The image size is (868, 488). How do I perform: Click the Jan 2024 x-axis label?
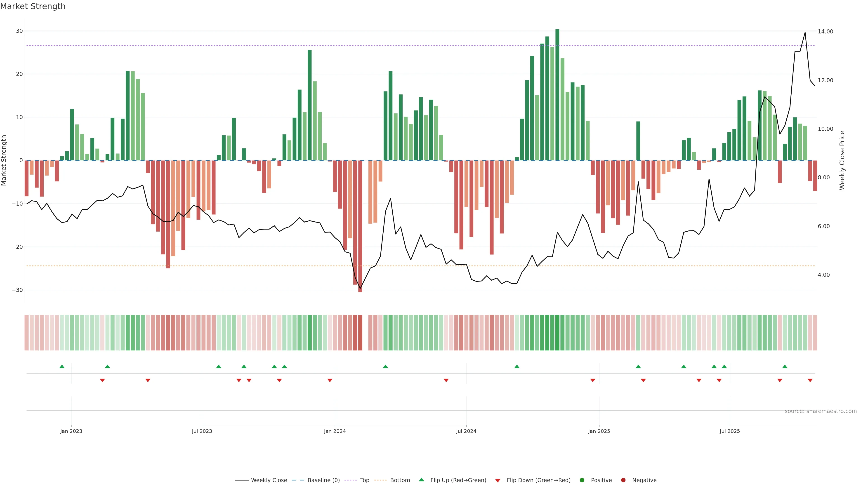coord(335,431)
